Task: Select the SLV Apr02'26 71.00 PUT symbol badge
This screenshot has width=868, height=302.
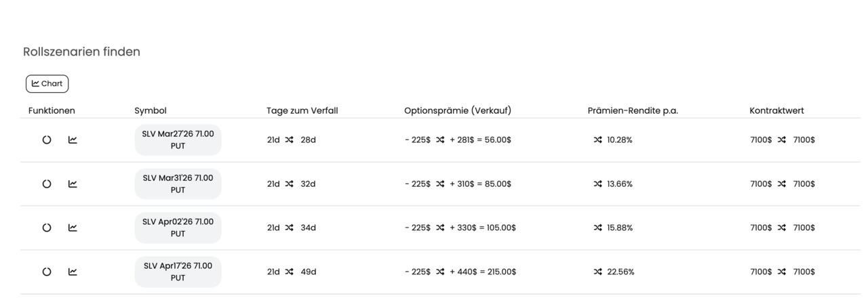Action: pos(178,228)
